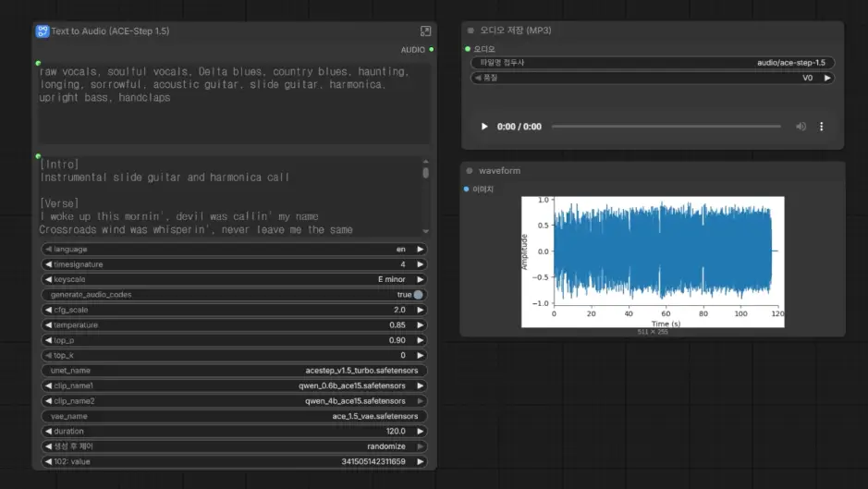Select next quality after V0
Screen dimensions: 868x489
[x=827, y=78]
